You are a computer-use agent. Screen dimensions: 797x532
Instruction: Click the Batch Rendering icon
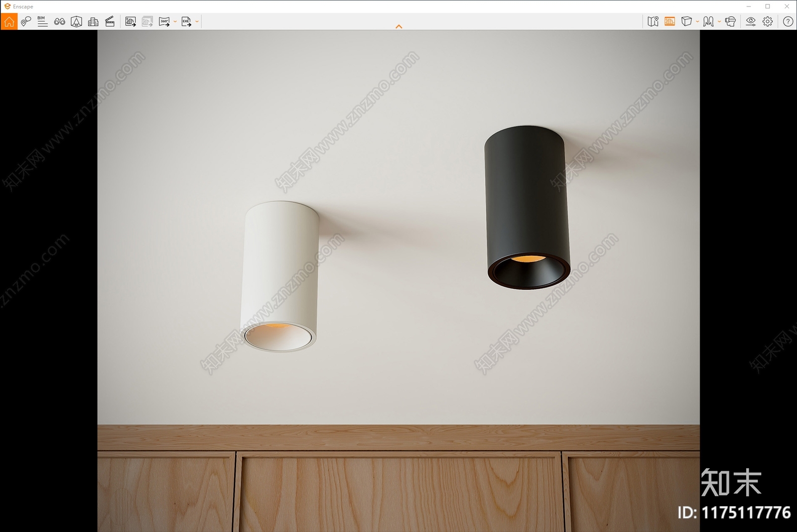tap(147, 21)
